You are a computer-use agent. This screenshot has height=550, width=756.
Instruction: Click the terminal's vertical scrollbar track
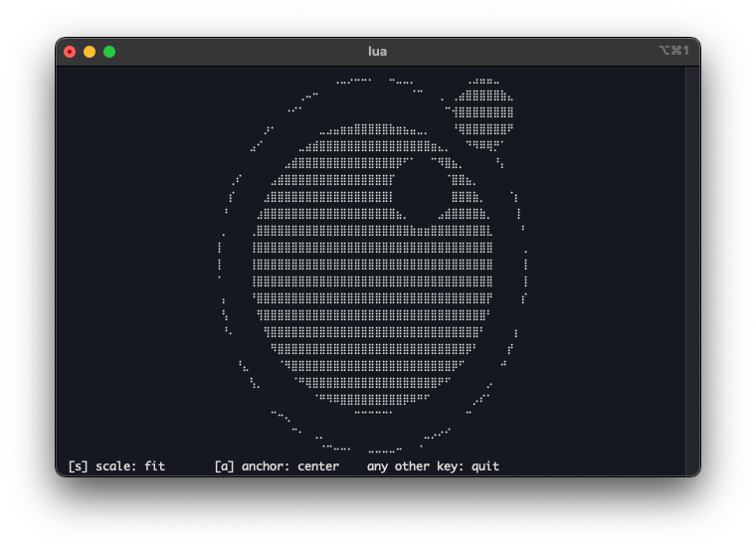click(693, 271)
